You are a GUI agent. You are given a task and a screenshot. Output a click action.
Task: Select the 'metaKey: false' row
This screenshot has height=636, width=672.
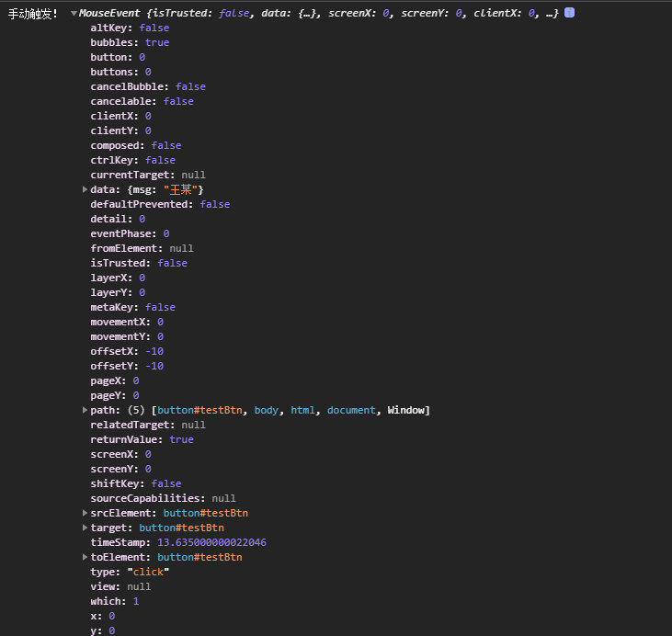coord(133,307)
